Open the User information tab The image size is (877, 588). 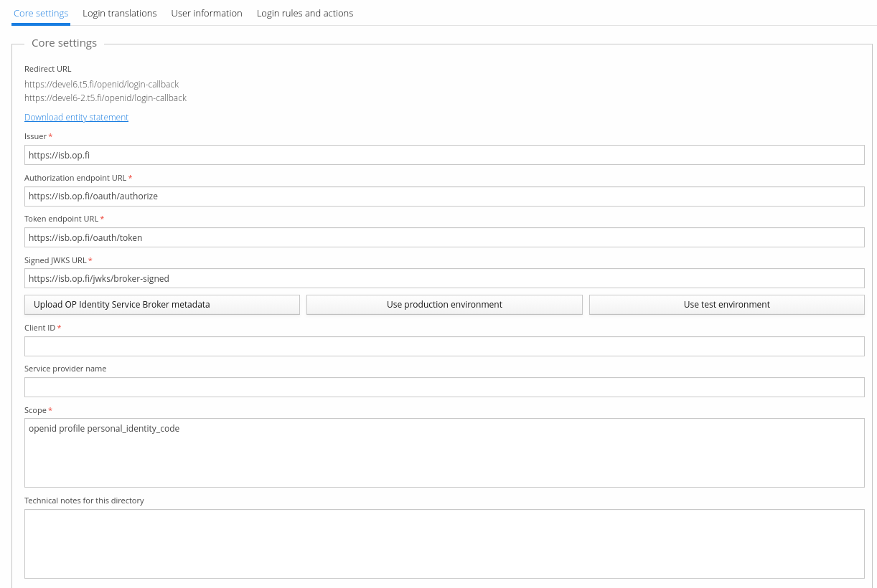(x=207, y=13)
